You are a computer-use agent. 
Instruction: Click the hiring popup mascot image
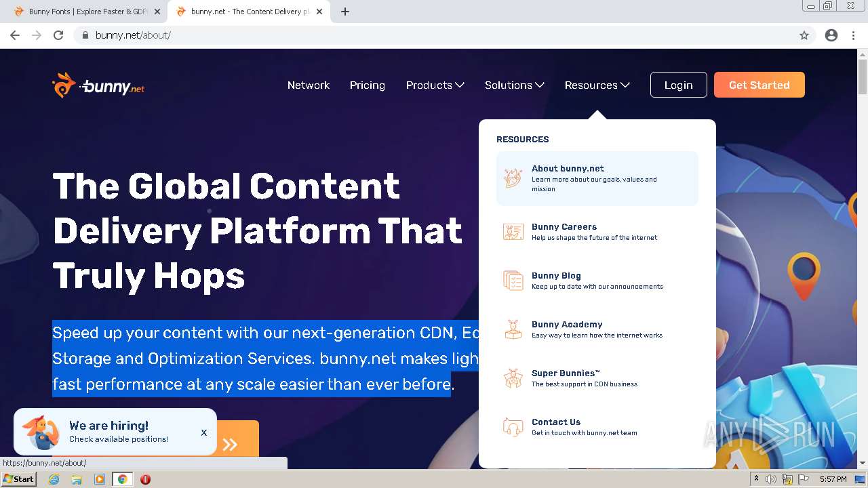pyautogui.click(x=41, y=432)
